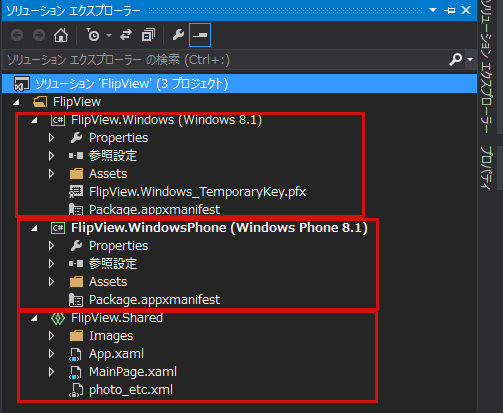Collapse the FlipView.Windows project
Viewport: 503px width, 413px height.
coord(34,120)
